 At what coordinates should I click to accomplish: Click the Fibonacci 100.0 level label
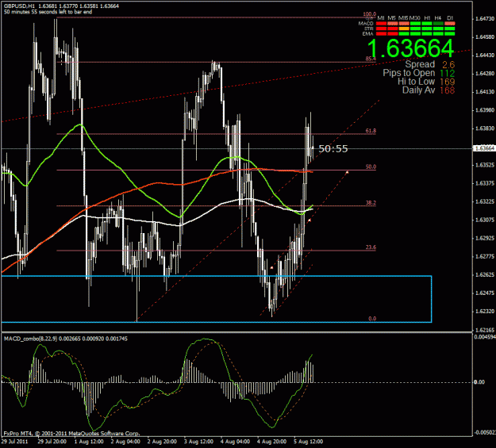pyautogui.click(x=370, y=14)
